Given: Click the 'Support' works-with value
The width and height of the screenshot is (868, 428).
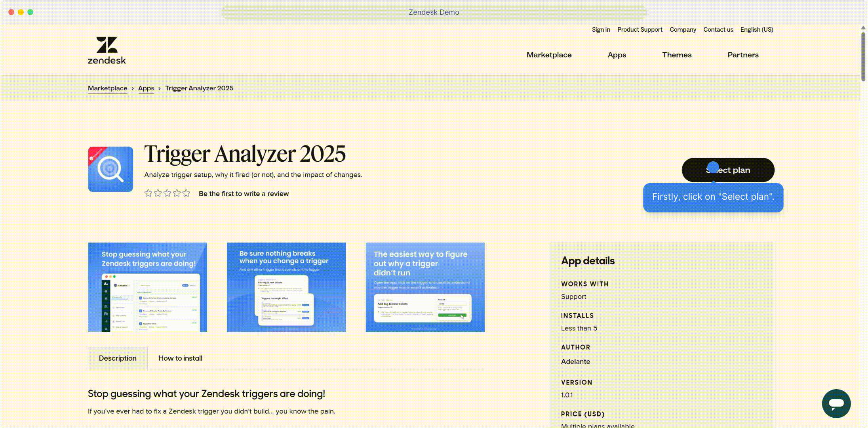Looking at the screenshot, I should click(573, 297).
